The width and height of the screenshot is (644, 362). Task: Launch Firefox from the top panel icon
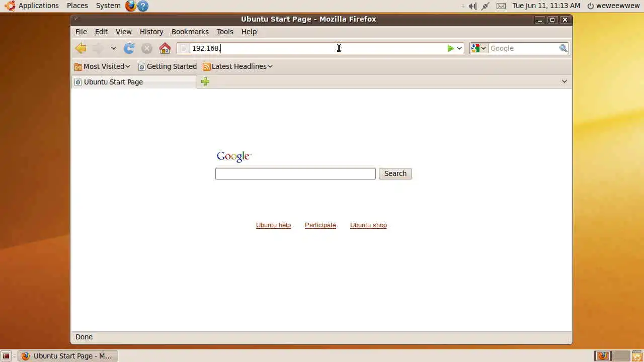tap(131, 6)
